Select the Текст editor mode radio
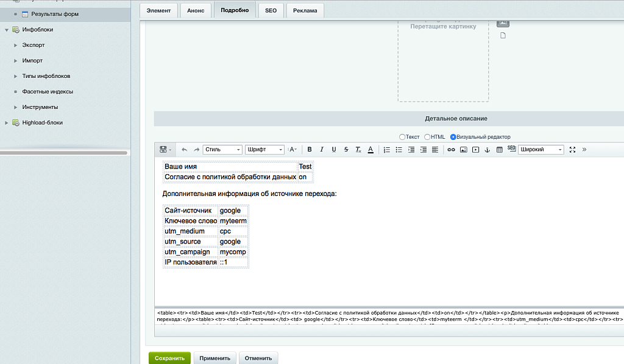Viewport: 624px width, 364px height. click(402, 137)
